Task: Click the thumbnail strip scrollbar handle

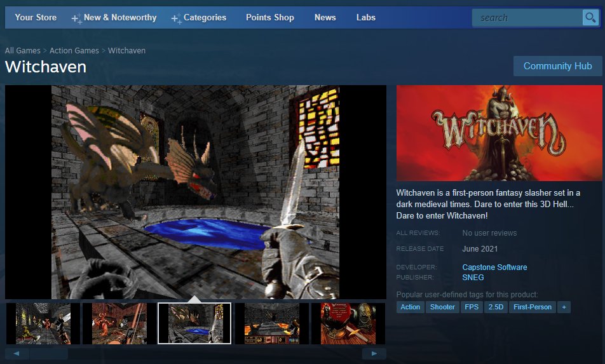Action: (x=49, y=353)
